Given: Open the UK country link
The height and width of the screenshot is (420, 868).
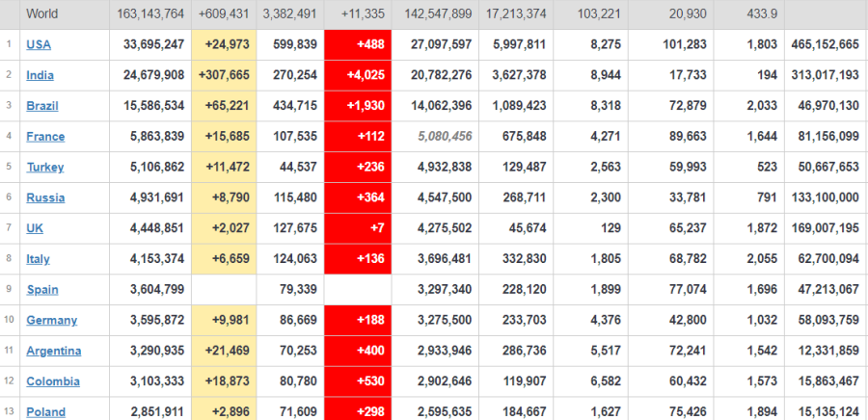Looking at the screenshot, I should point(35,228).
